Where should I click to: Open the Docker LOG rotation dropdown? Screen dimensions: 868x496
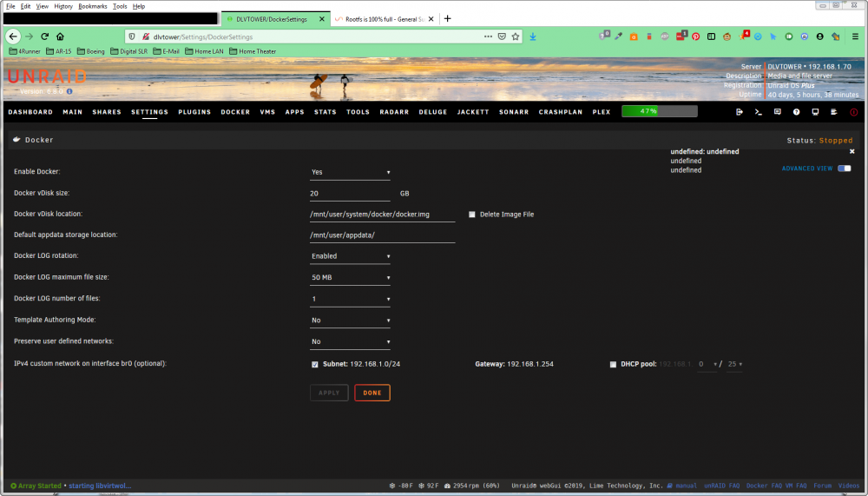coord(350,256)
